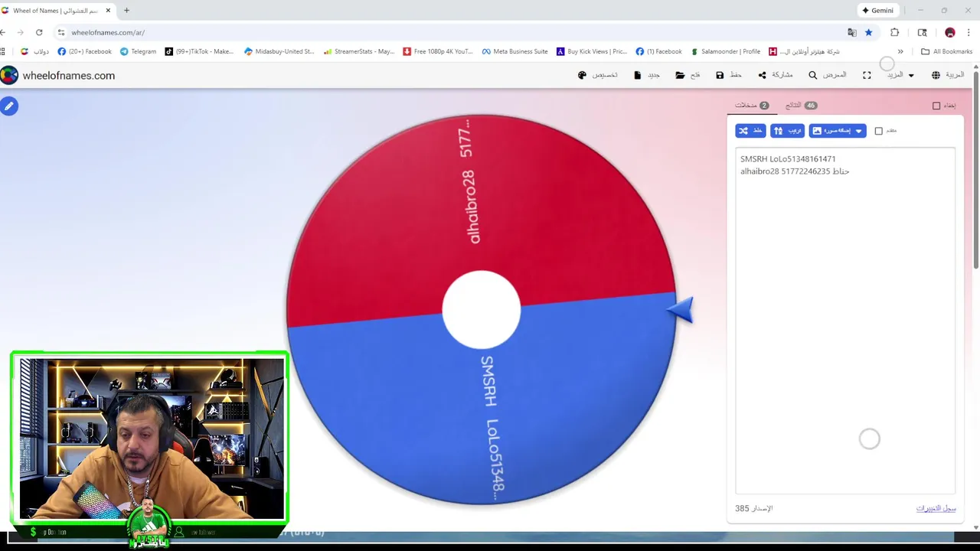Open the Telegram bookmark
The image size is (980, 551).
[x=138, y=51]
